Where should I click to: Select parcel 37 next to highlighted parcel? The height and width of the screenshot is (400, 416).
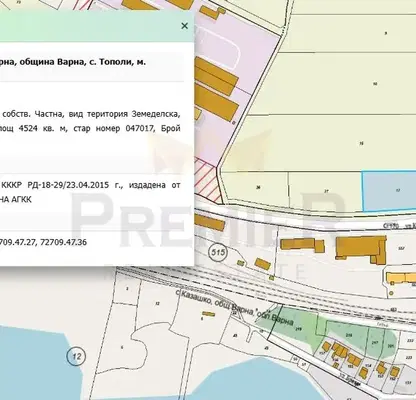(326, 191)
